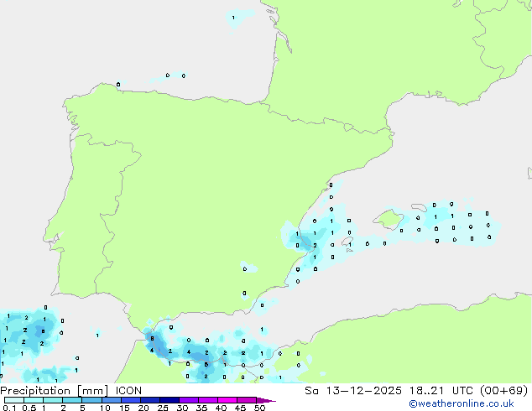Pick the 5–10 mm light blue legend swatch
This screenshot has width=532, height=411.
(92, 400)
